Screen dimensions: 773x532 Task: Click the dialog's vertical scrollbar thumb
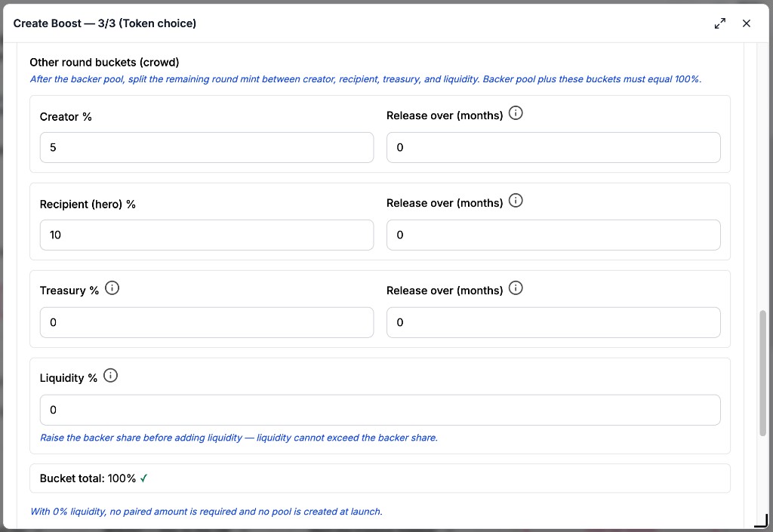762,373
